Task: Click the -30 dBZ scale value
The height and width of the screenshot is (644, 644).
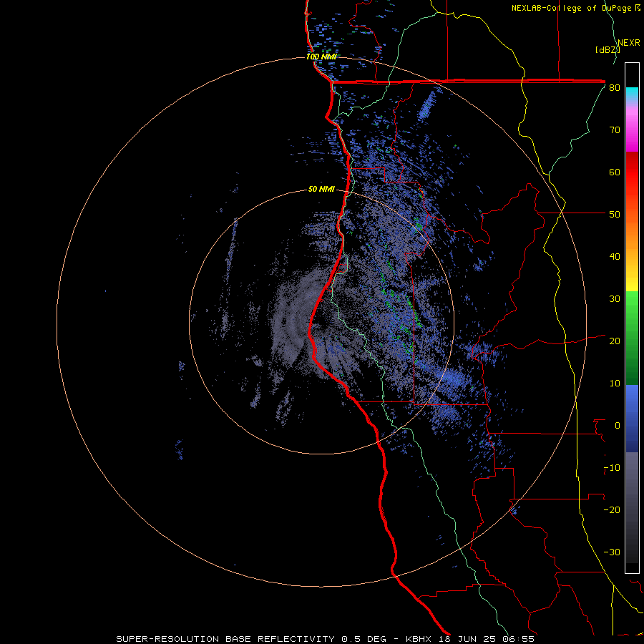Action: point(612,552)
